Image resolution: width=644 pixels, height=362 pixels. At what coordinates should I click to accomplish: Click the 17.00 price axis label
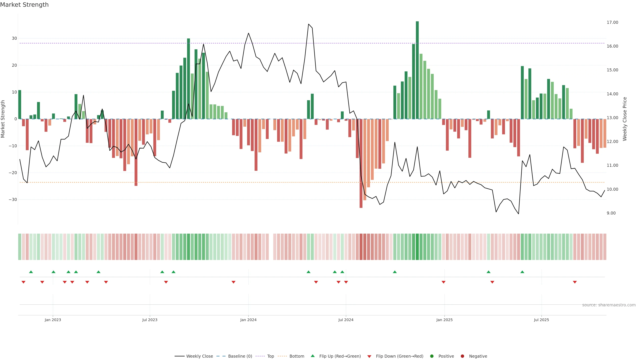pyautogui.click(x=612, y=22)
